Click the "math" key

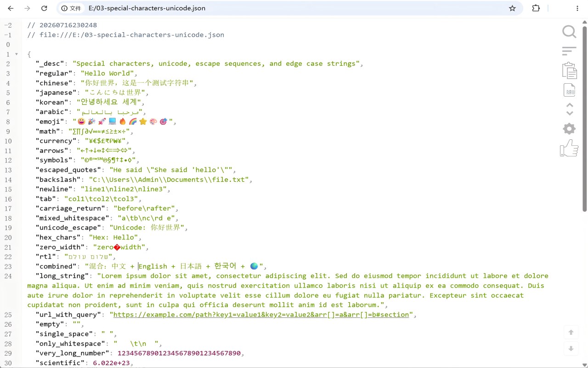(x=48, y=131)
